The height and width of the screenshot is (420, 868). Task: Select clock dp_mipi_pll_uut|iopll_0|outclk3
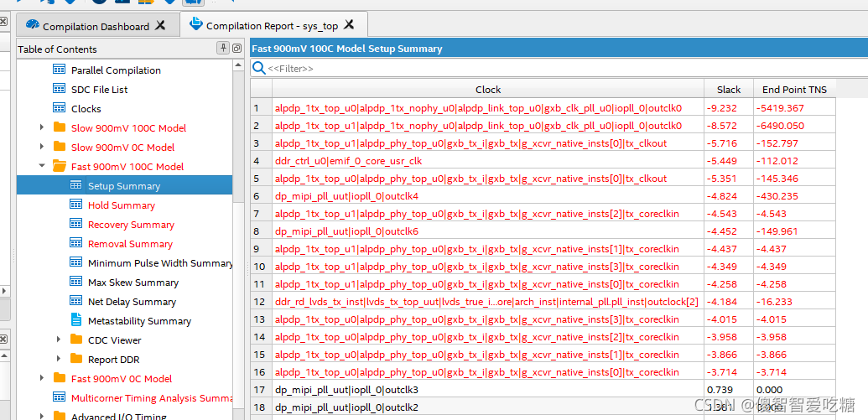point(488,390)
